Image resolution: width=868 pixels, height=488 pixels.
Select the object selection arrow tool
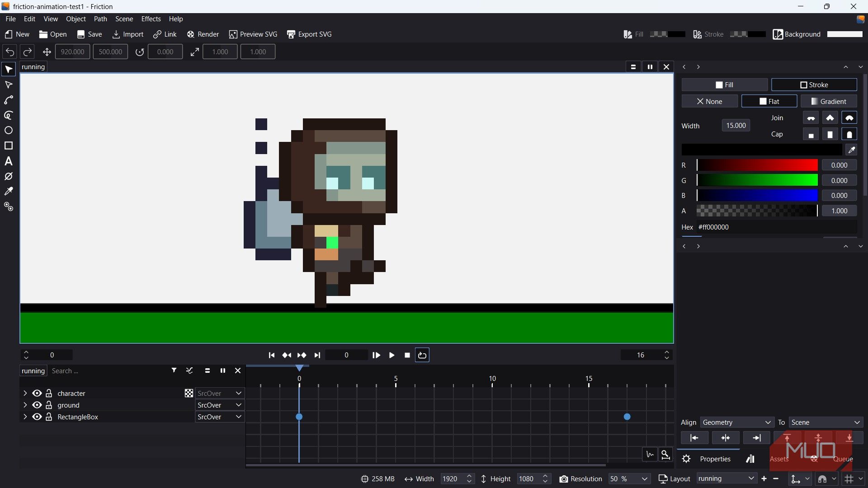(x=9, y=70)
